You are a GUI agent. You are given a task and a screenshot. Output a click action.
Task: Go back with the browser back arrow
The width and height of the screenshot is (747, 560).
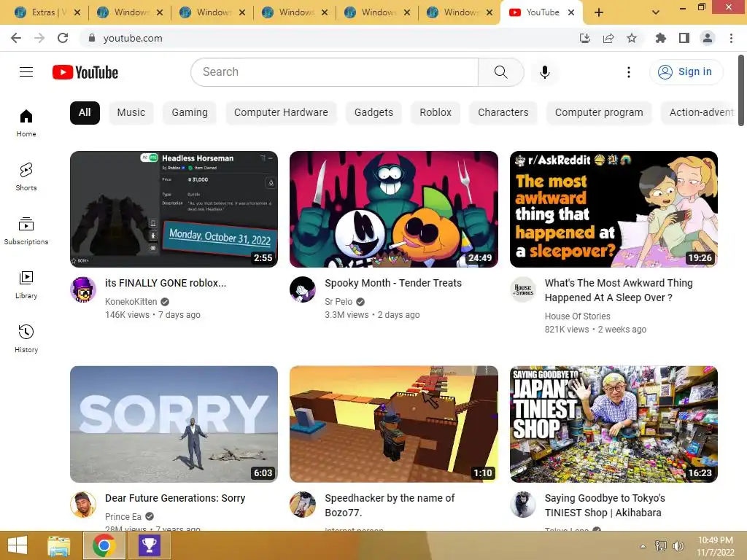[x=16, y=38]
